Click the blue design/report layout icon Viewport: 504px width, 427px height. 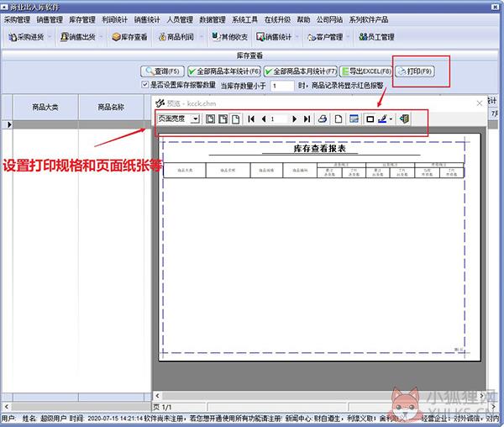pos(354,119)
